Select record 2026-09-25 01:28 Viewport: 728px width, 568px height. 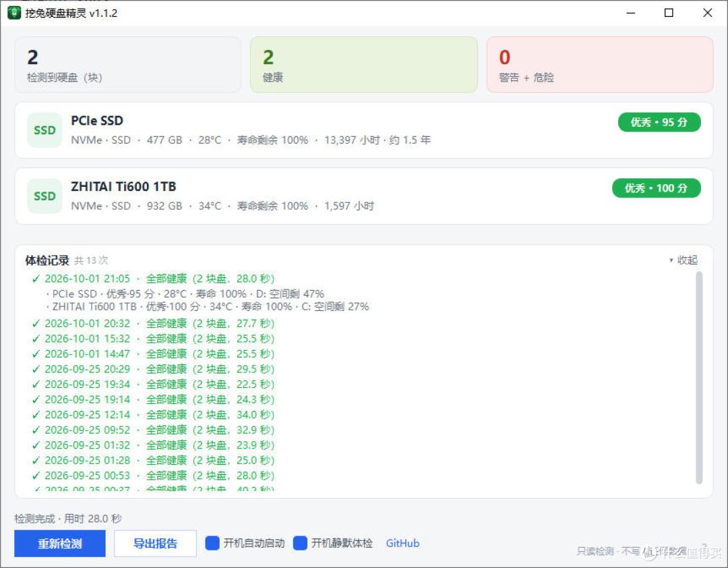(153, 460)
